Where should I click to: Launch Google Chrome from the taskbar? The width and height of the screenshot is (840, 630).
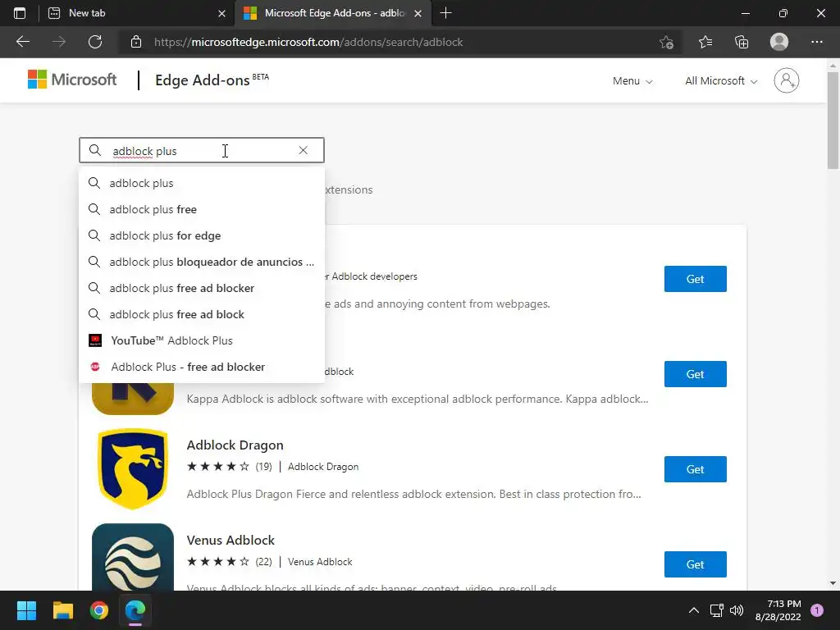tap(99, 610)
